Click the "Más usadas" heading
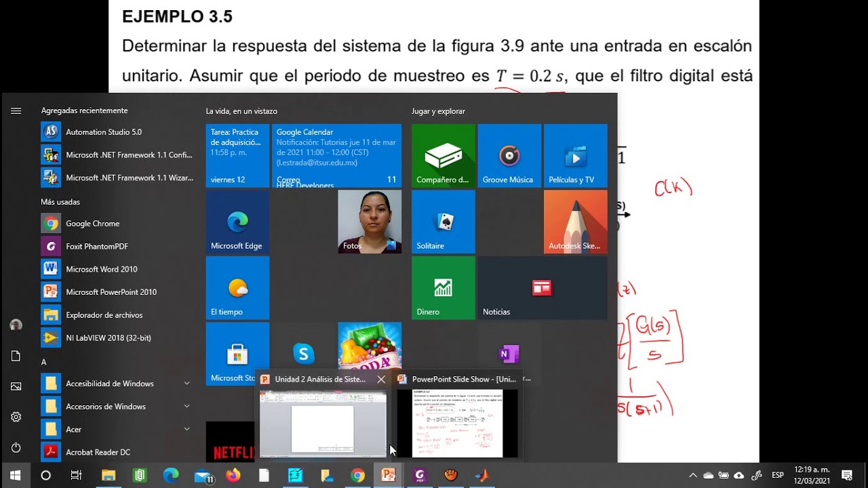This screenshot has width=868, height=488. click(x=60, y=202)
